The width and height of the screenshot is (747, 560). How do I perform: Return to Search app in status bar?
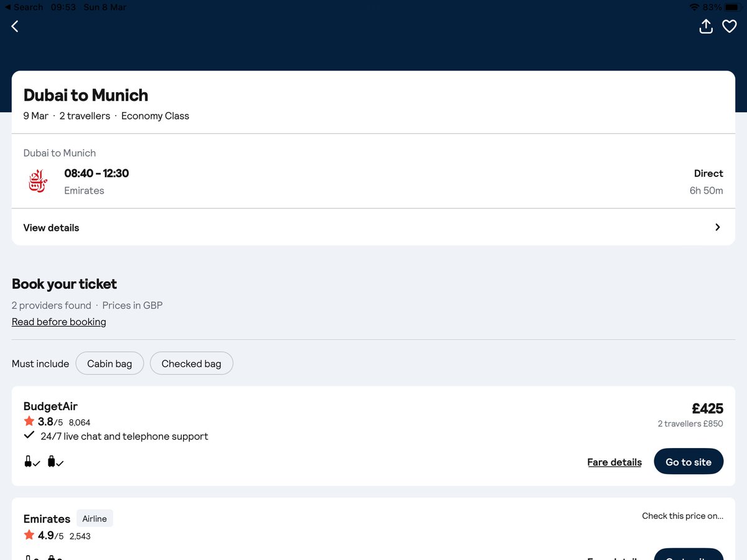click(24, 7)
